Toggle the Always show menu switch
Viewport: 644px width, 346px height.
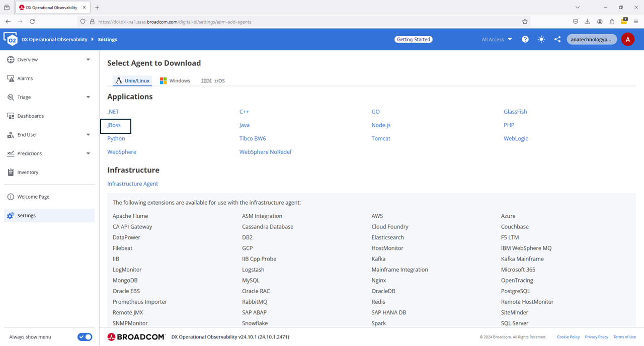tap(85, 337)
